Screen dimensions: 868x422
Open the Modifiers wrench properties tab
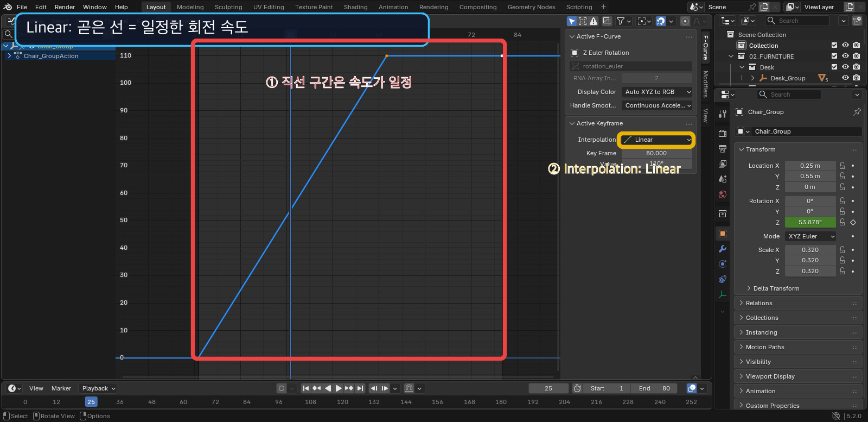pyautogui.click(x=723, y=249)
